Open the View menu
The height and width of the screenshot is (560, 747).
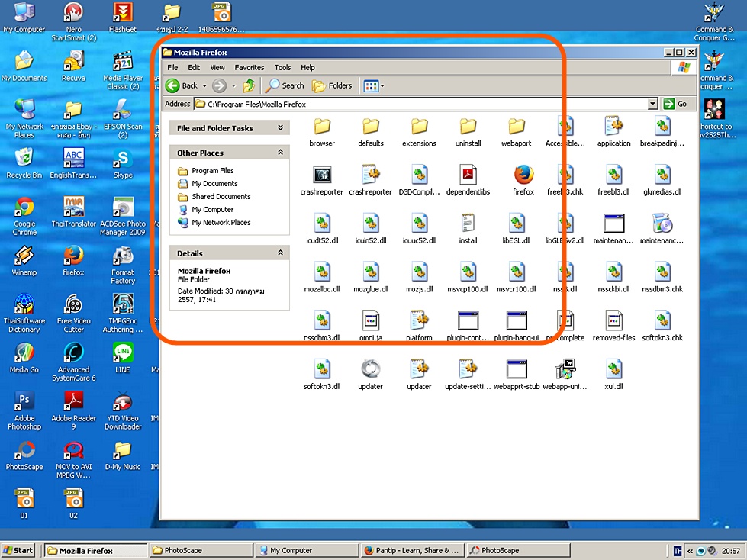click(x=217, y=68)
